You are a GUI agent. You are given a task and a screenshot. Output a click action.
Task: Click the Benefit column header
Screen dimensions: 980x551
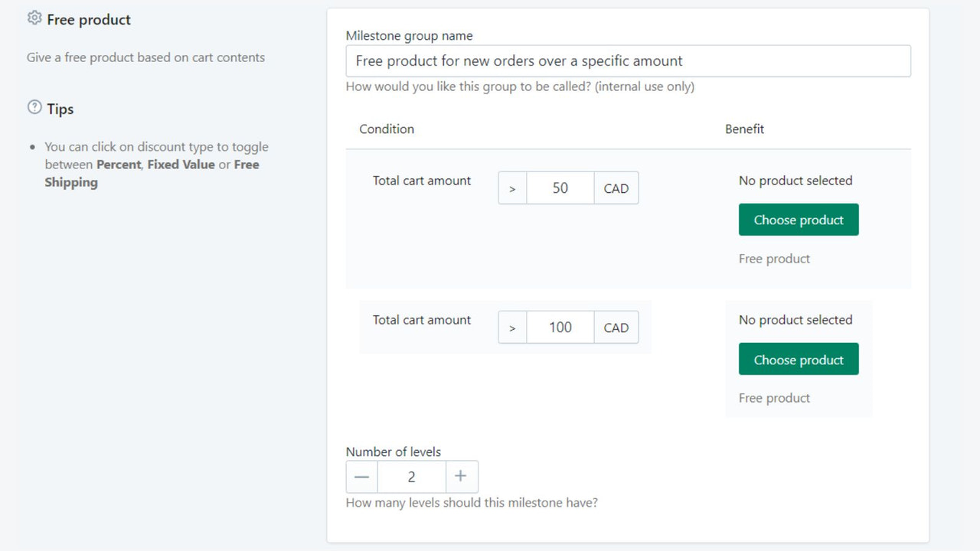[x=744, y=129]
